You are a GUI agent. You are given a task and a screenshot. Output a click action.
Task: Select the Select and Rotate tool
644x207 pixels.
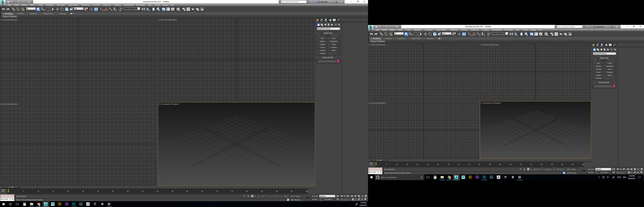[62, 9]
